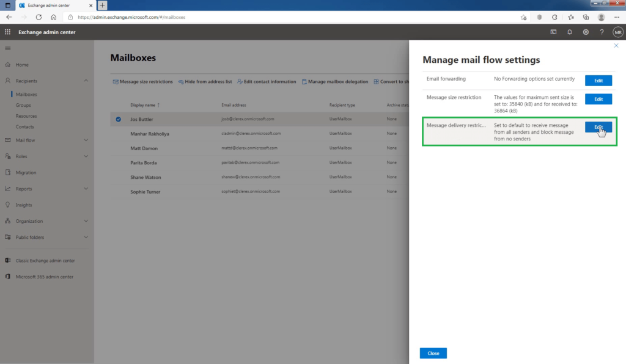Open Resources in the sidebar

click(26, 116)
